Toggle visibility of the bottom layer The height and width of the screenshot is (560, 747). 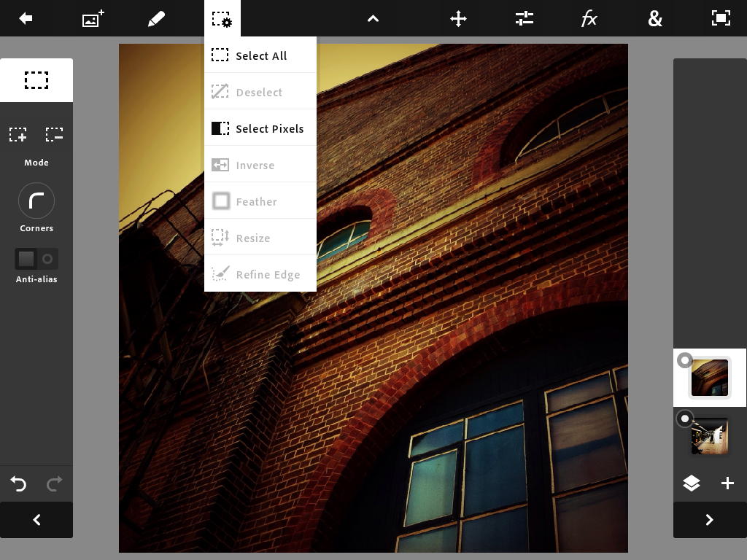point(685,419)
